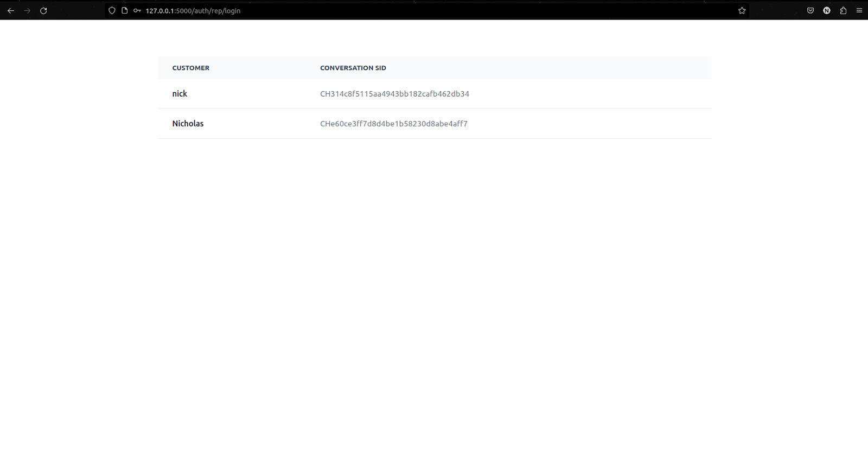
Task: Select customer nick in the table
Action: pos(180,94)
